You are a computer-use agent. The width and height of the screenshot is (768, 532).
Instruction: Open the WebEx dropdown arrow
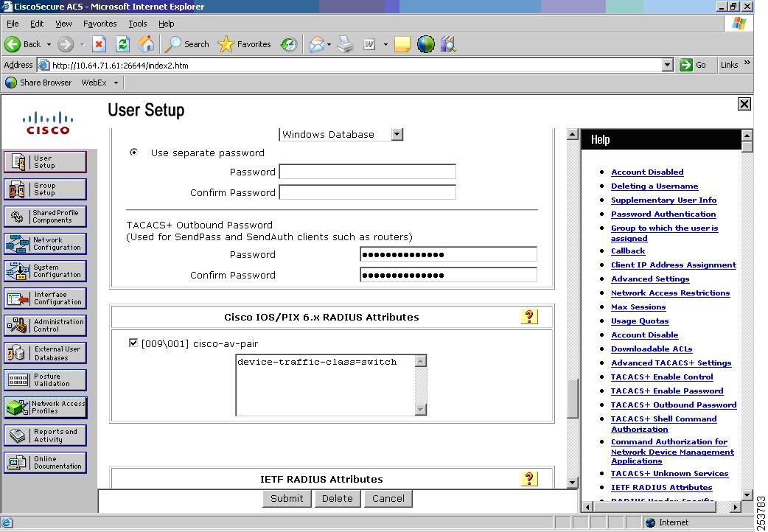(x=116, y=83)
